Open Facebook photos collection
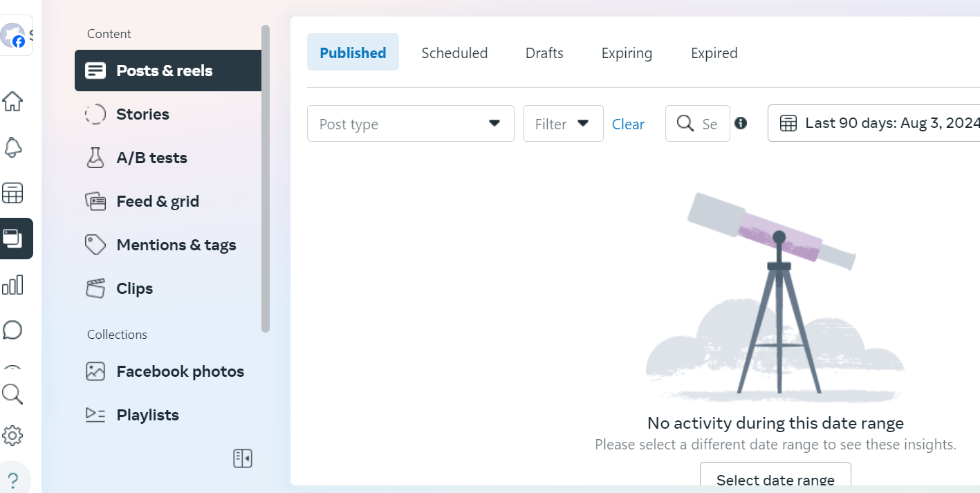The image size is (980, 493). tap(168, 371)
